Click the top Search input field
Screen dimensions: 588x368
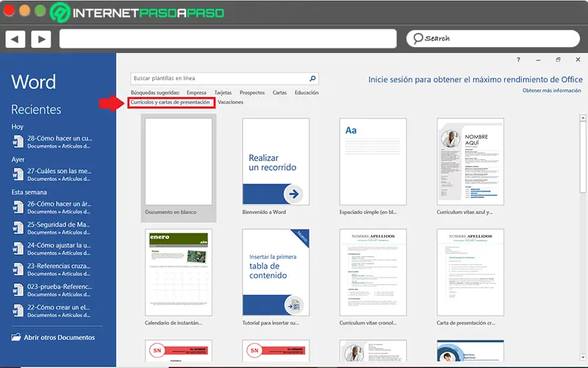[492, 38]
